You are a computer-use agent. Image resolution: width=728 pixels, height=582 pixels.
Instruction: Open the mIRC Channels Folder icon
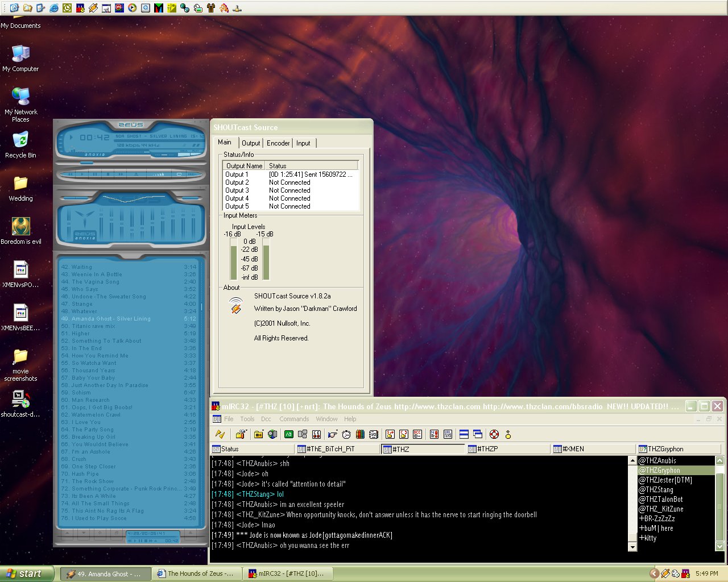point(259,434)
